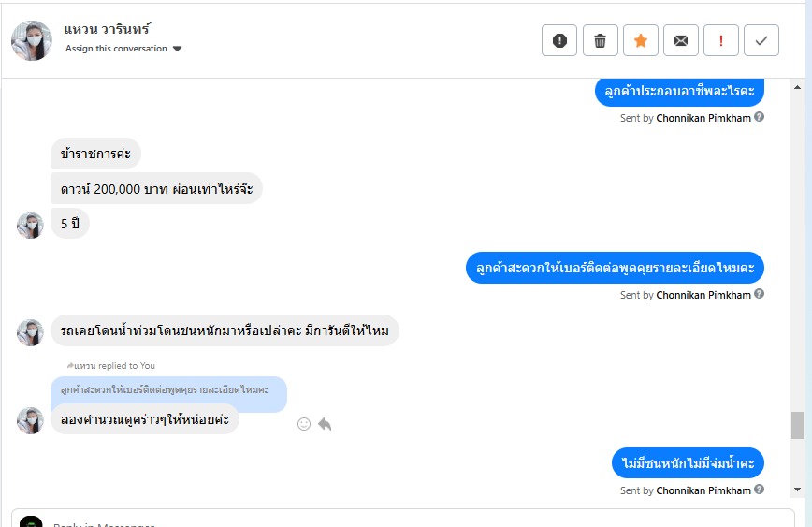812x527 pixels.
Task: Mark conversation as follow up with star
Action: 641,40
